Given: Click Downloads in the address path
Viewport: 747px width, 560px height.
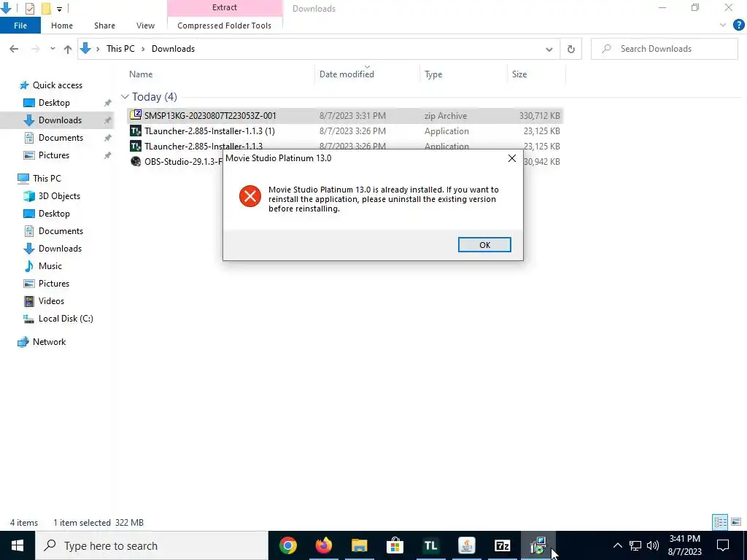Looking at the screenshot, I should coord(173,49).
